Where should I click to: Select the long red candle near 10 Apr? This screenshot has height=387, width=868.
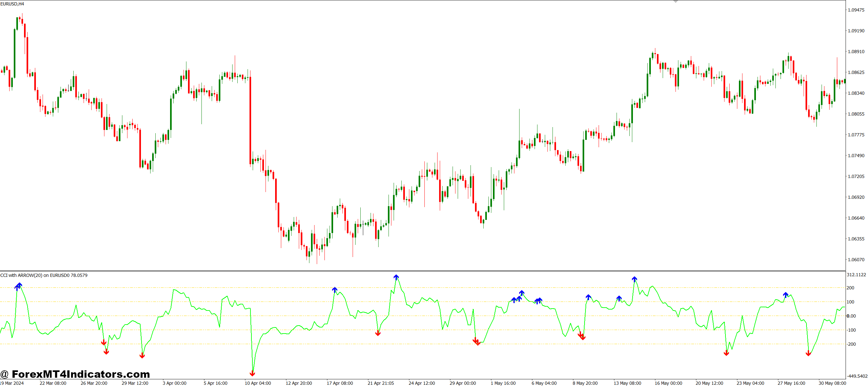pos(250,118)
